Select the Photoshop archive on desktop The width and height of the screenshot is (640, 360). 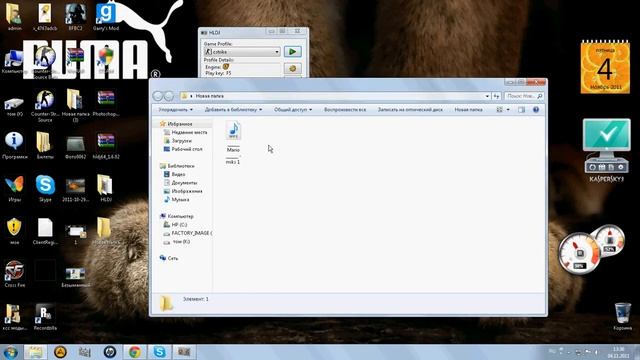(106, 103)
